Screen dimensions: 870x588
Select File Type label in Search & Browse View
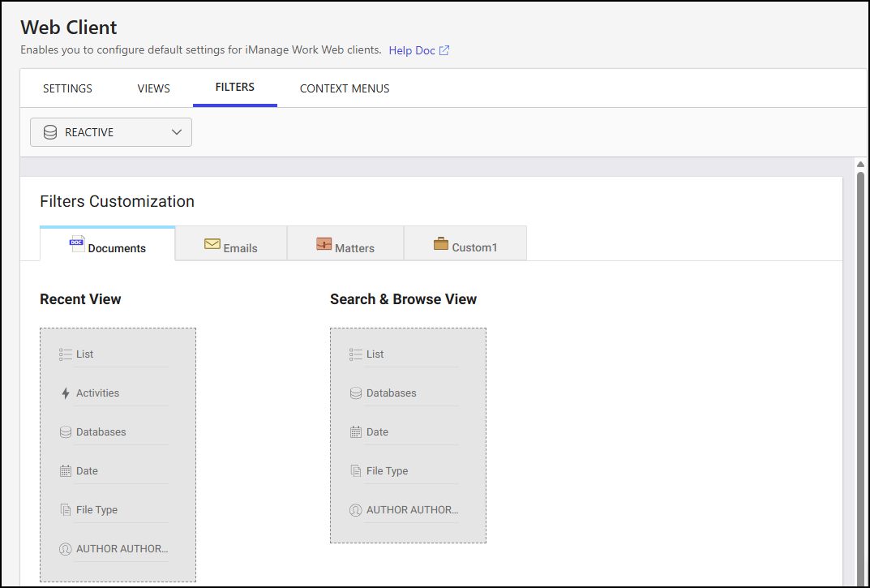coord(388,471)
